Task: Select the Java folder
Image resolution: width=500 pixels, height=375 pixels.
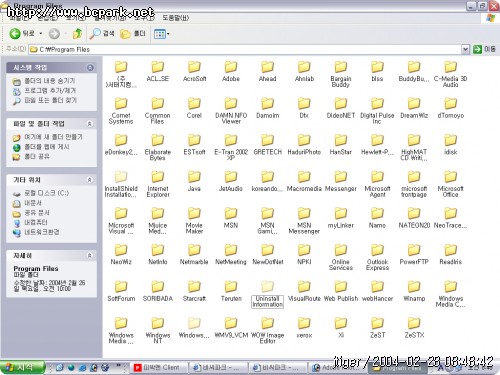Action: click(194, 181)
